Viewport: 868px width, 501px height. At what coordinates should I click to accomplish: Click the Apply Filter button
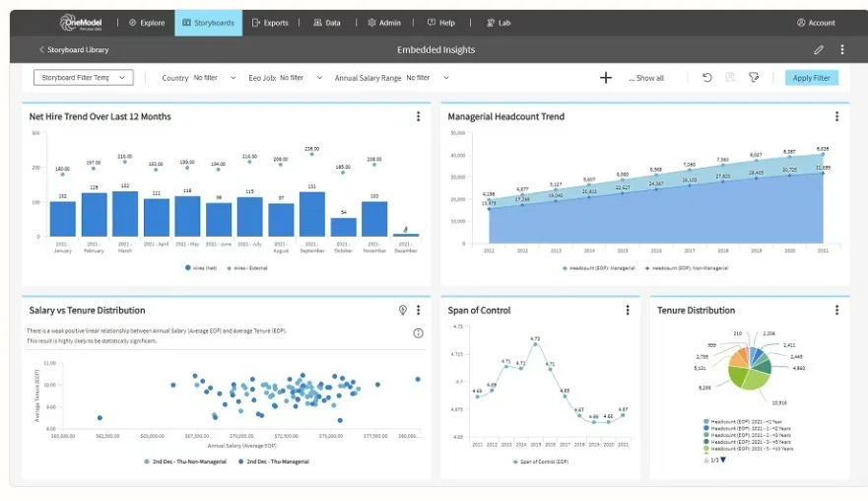(x=812, y=78)
